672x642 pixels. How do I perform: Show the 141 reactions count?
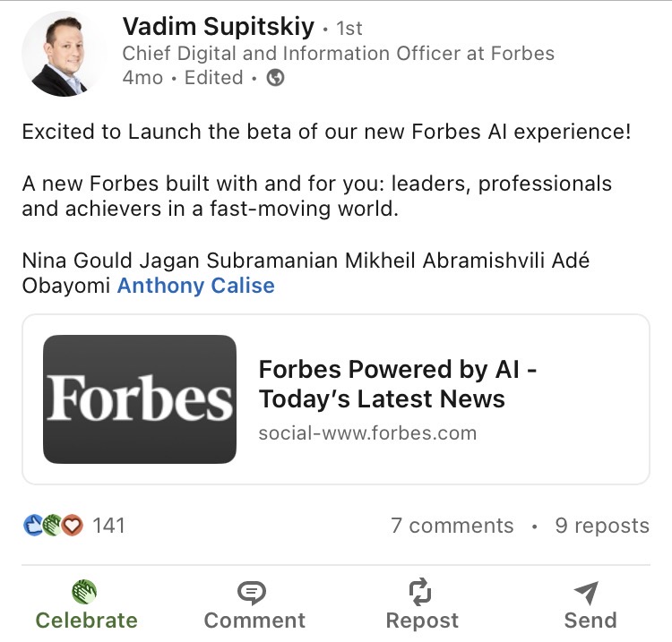tap(108, 526)
